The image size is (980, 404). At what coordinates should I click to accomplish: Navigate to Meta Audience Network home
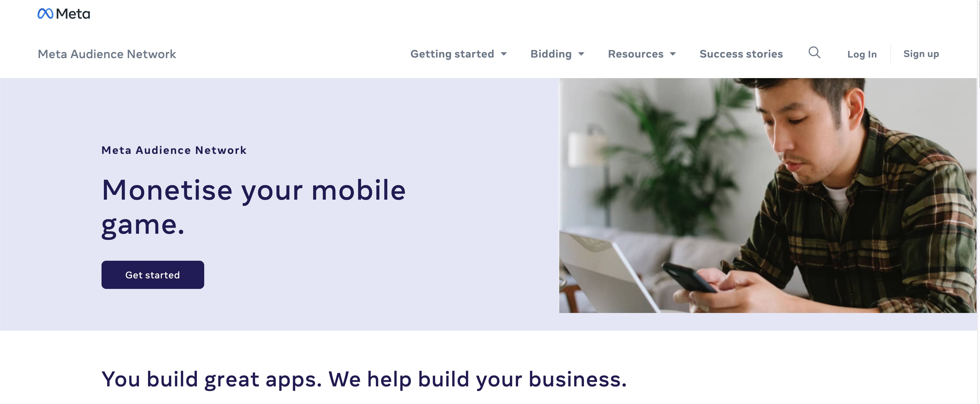pyautogui.click(x=106, y=53)
